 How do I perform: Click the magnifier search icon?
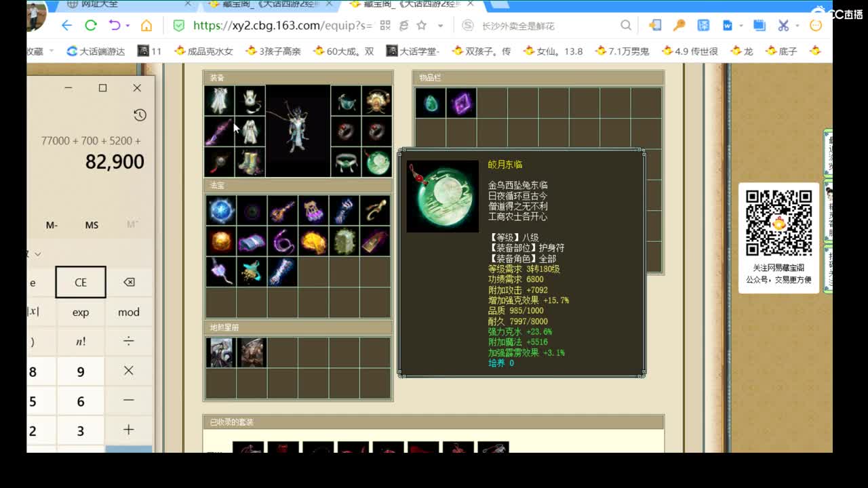point(625,26)
